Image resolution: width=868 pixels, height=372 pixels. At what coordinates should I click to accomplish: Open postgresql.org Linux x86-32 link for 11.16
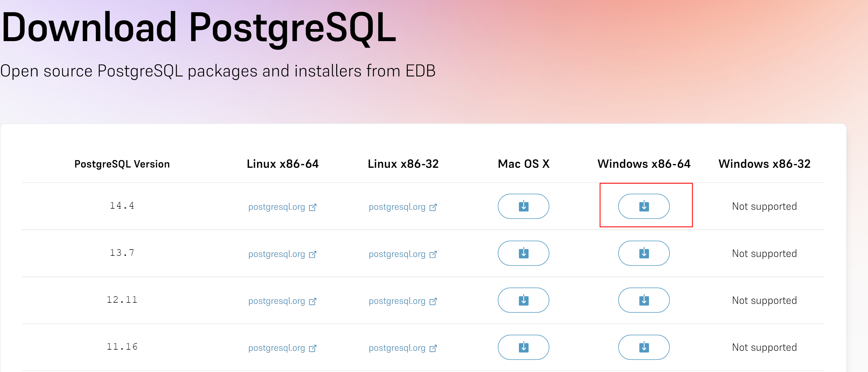coord(403,348)
